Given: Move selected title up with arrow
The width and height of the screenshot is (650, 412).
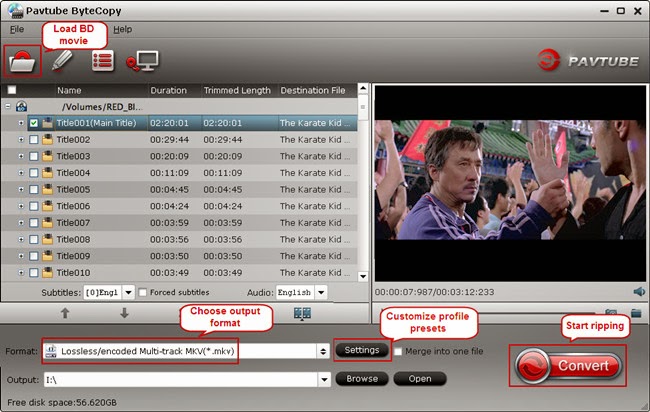Looking at the screenshot, I should tap(65, 313).
